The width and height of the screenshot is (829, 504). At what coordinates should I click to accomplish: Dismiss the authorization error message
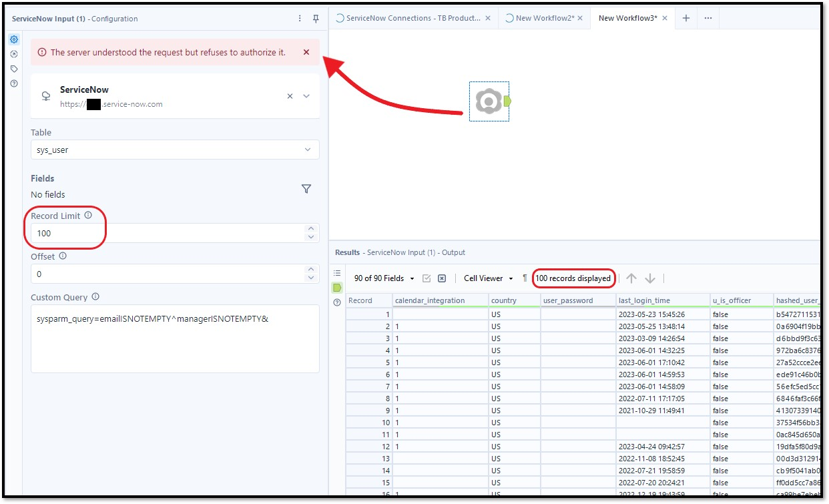pos(306,51)
